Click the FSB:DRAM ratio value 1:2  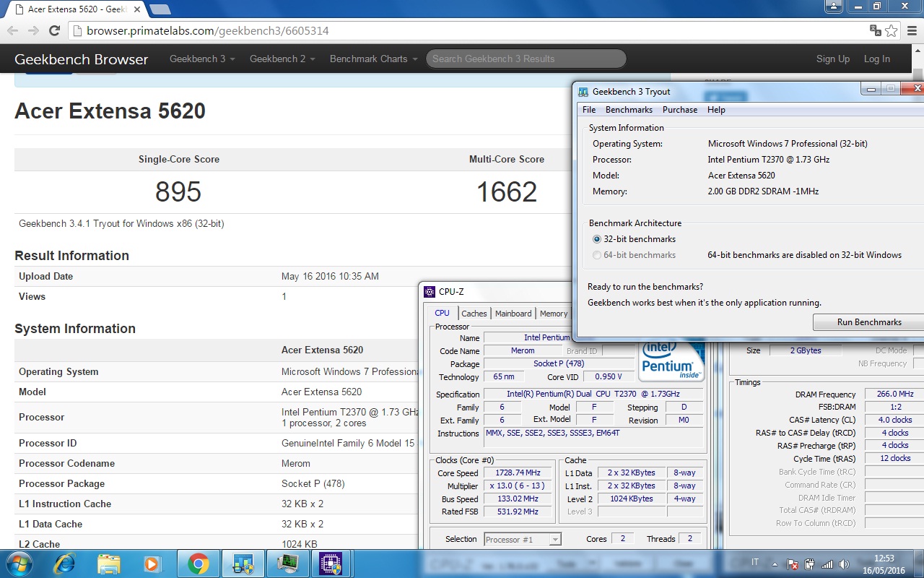pos(894,407)
